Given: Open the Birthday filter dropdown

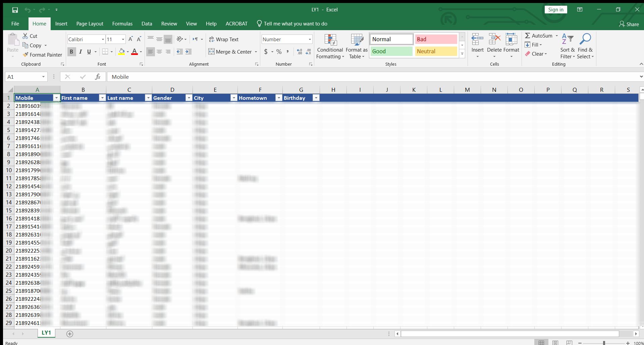Looking at the screenshot, I should click(x=316, y=98).
